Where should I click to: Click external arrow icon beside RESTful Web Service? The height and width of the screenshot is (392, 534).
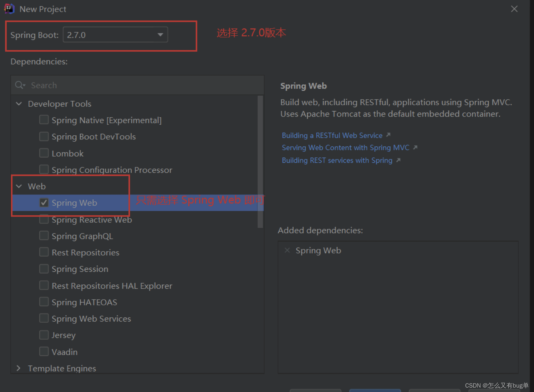[388, 135]
